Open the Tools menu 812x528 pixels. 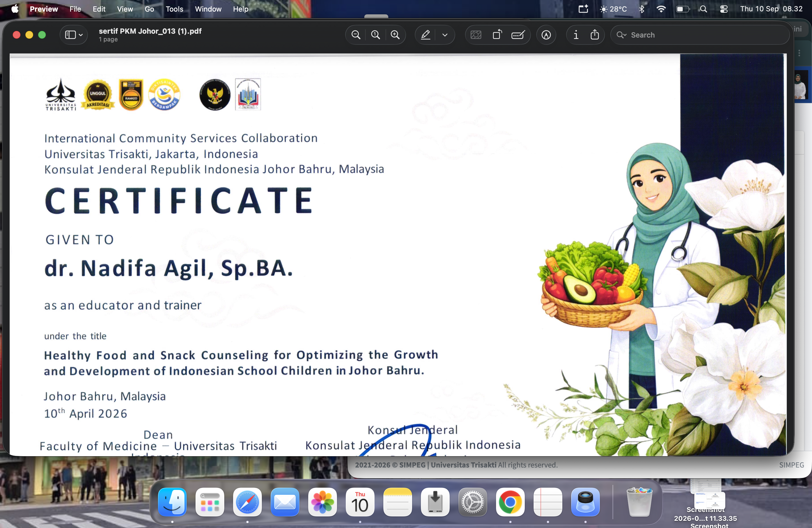(x=174, y=9)
